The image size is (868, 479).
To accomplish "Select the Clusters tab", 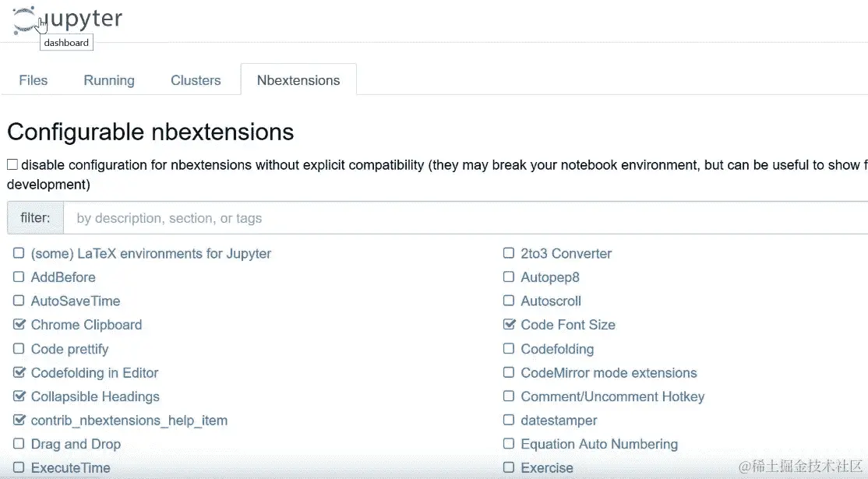I will [196, 80].
